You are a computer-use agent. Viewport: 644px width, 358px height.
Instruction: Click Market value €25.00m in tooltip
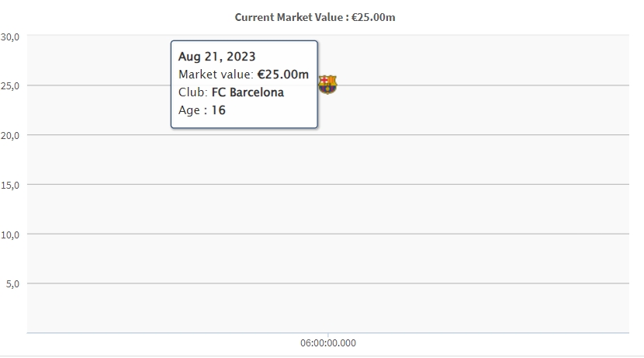[x=243, y=75]
